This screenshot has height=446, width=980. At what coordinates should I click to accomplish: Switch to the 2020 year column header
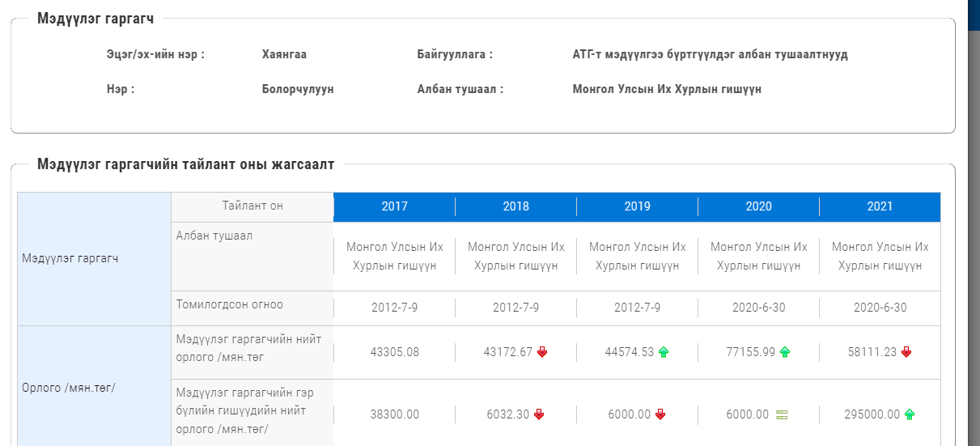(758, 206)
